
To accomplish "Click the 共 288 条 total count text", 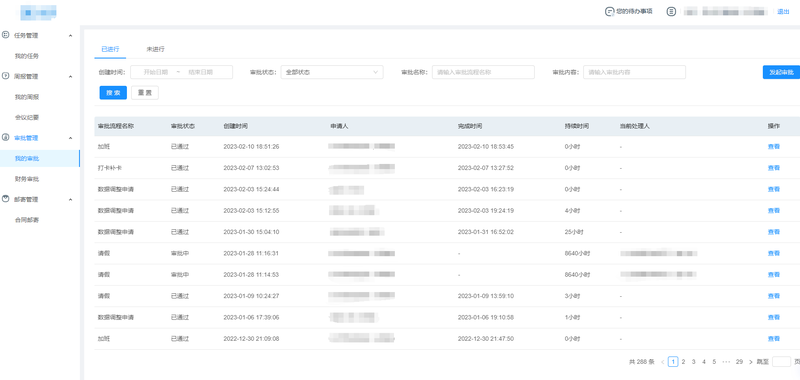I will coord(641,362).
